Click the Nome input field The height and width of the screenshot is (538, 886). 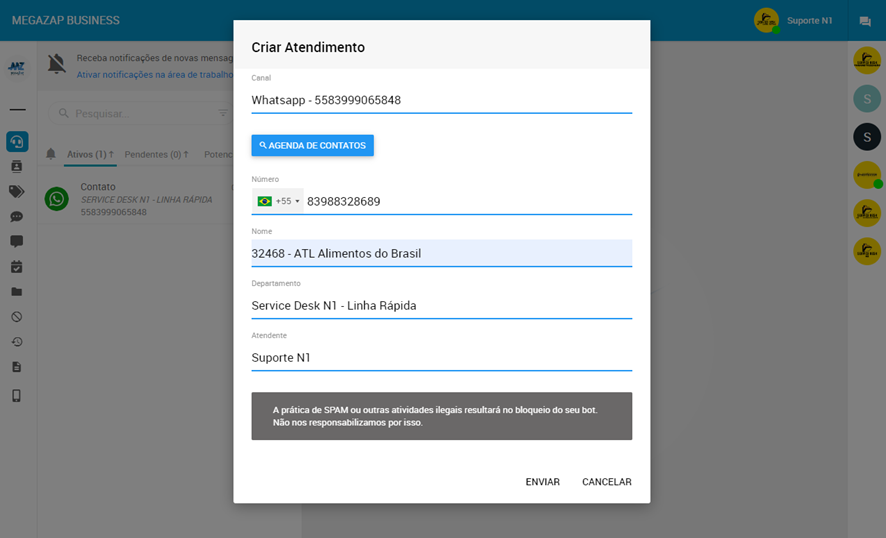441,253
